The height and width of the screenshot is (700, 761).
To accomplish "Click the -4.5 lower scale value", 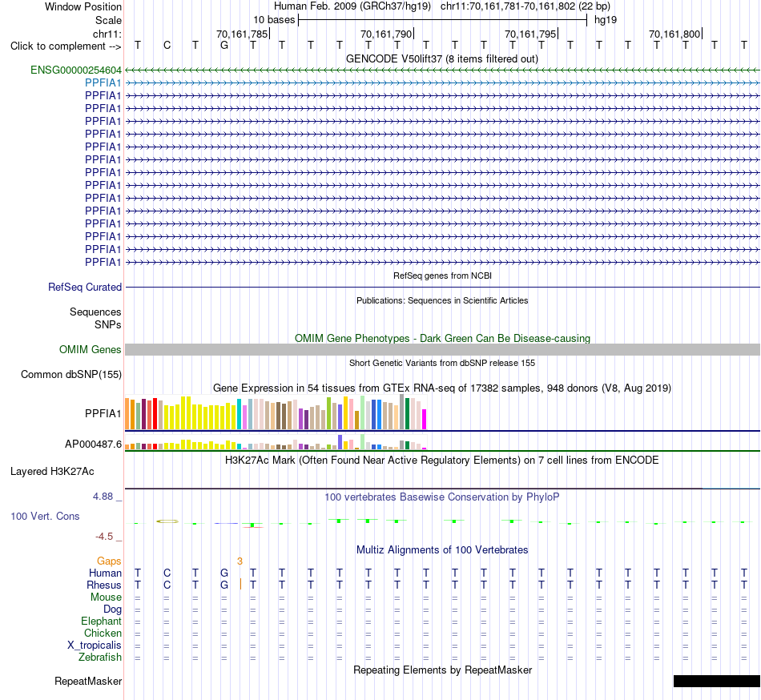I will pyautogui.click(x=104, y=536).
